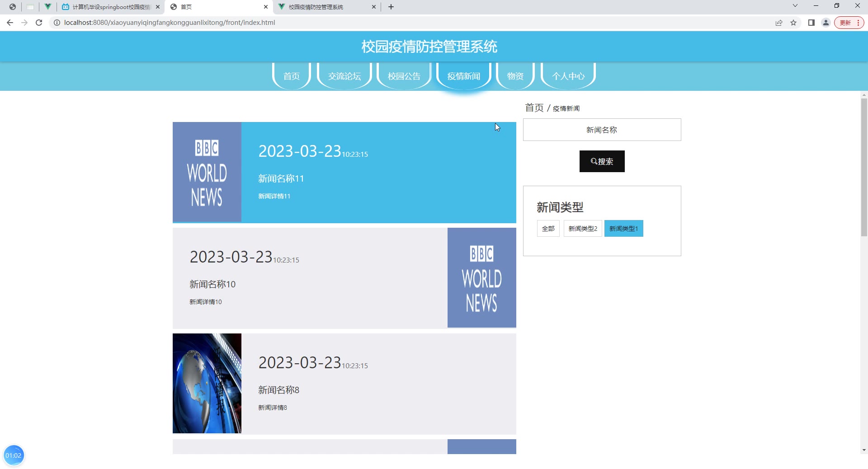
Task: Open the 新闻名称8 title
Action: [x=278, y=390]
